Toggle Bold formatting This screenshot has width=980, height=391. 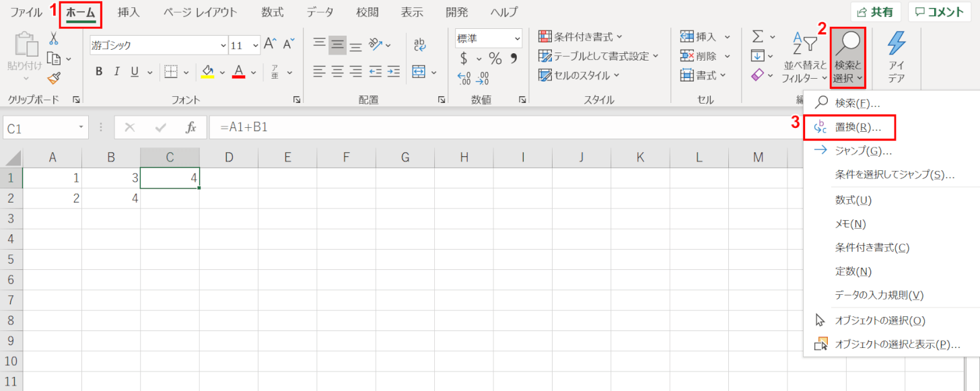coord(99,72)
